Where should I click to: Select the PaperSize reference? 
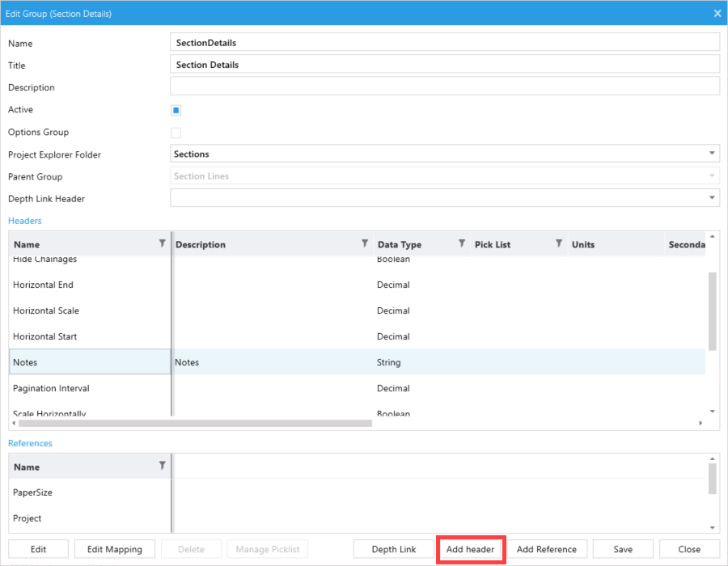[x=357, y=492]
